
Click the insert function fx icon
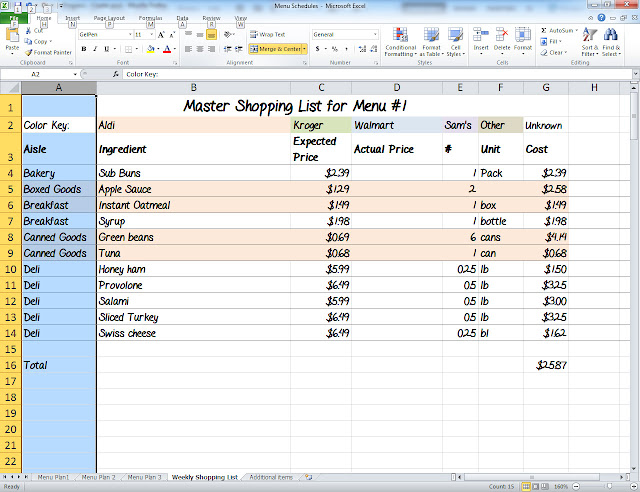(116, 74)
